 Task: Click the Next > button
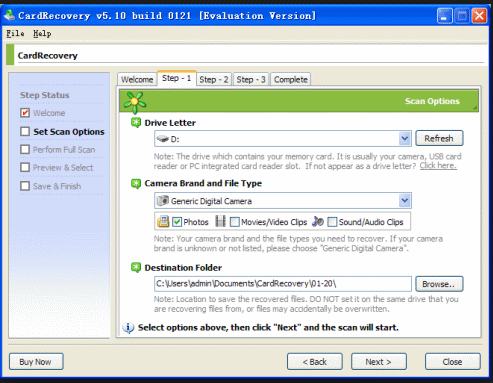coord(379,362)
